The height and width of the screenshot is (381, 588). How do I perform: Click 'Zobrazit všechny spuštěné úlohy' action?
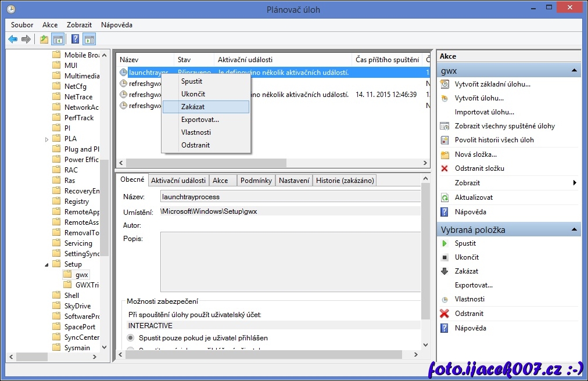[x=504, y=126]
